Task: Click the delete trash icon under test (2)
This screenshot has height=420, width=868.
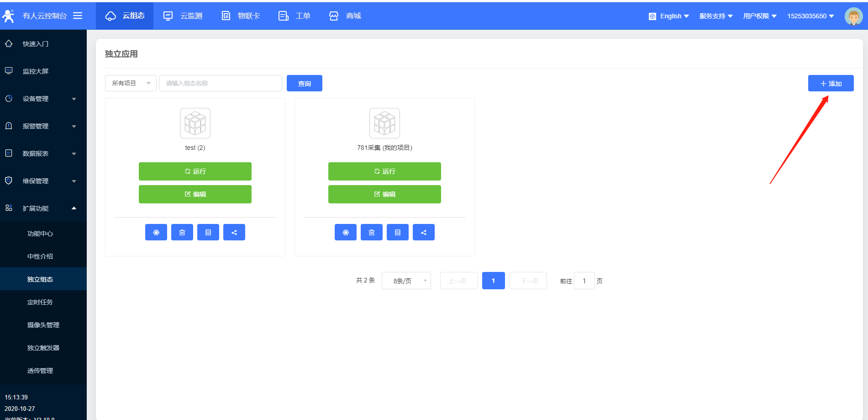Action: 182,232
